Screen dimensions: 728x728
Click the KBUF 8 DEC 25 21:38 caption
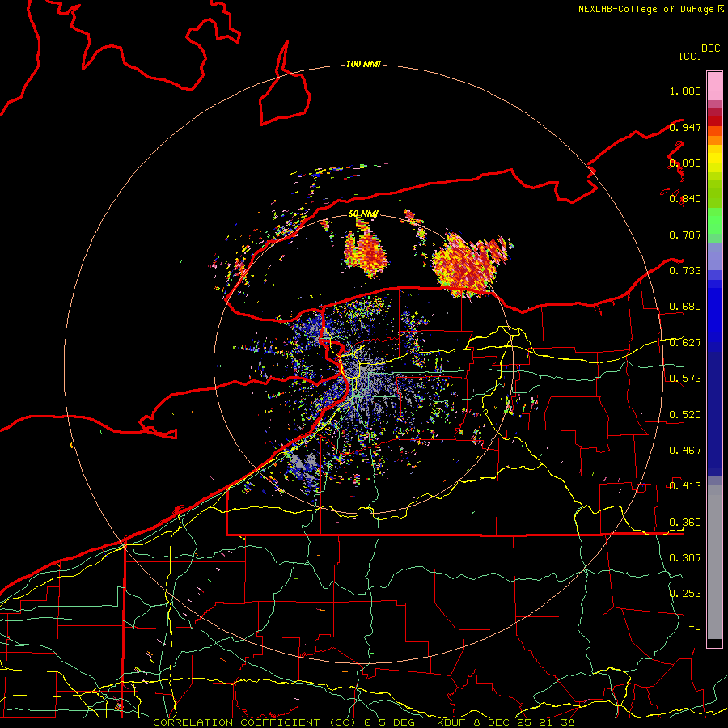[x=506, y=722]
